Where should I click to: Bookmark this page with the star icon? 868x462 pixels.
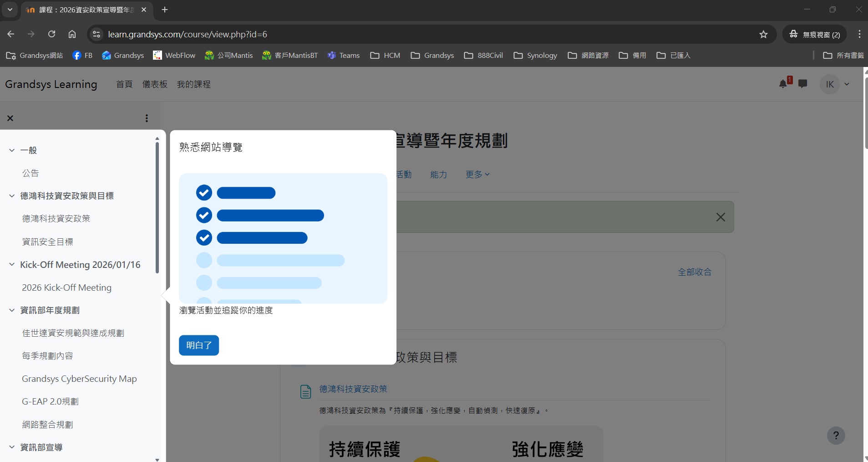point(763,34)
